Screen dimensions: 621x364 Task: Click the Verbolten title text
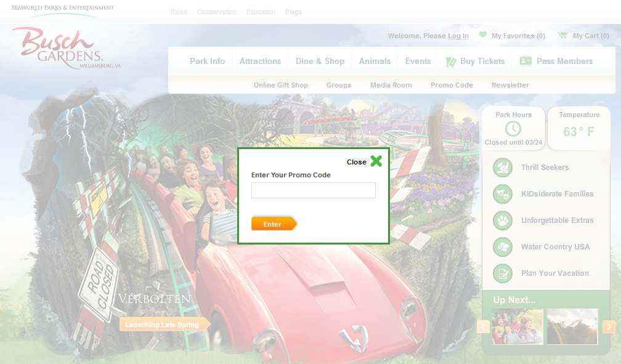point(155,299)
